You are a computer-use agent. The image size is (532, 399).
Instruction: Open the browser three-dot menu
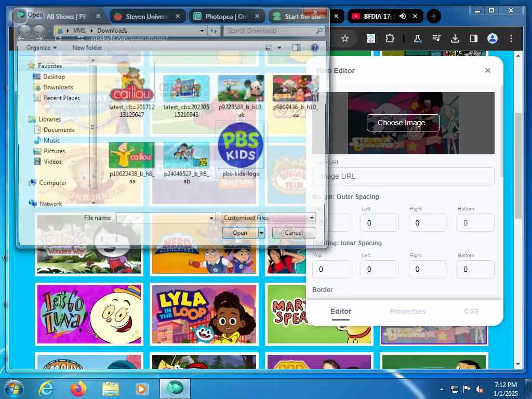511,38
